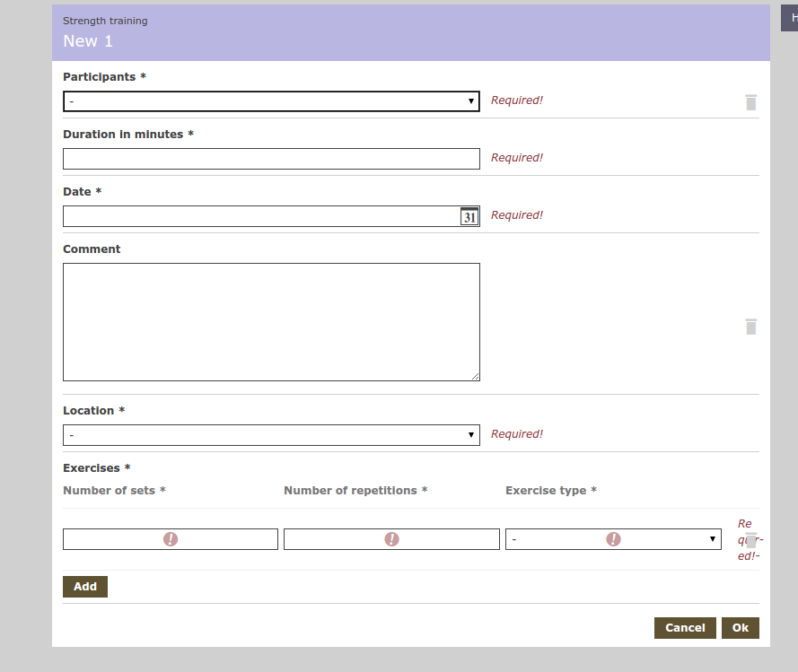Open the calendar date picker icon
The width and height of the screenshot is (798, 672).
(469, 216)
